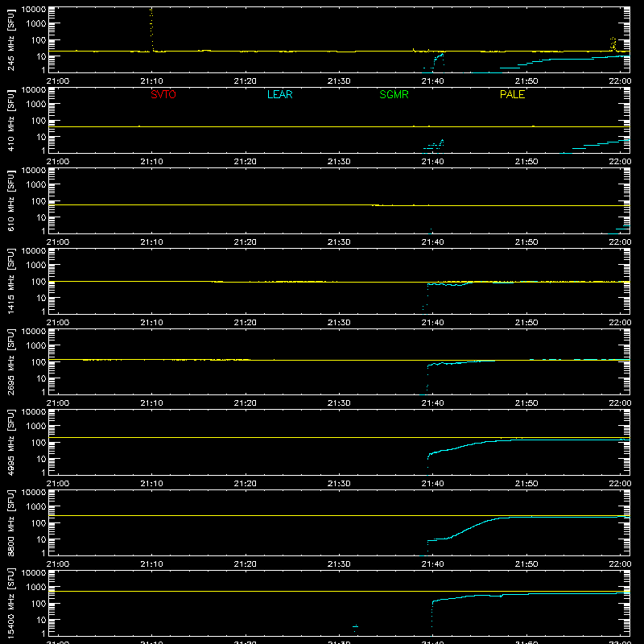
Task: Click 21:30 time label under 410 MHz plot
Action: click(x=339, y=162)
